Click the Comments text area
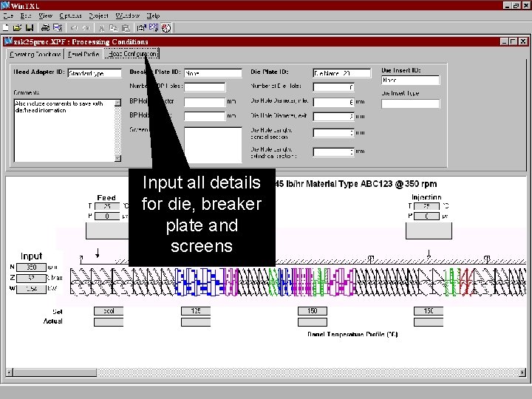This screenshot has height=399, width=532. click(x=64, y=130)
